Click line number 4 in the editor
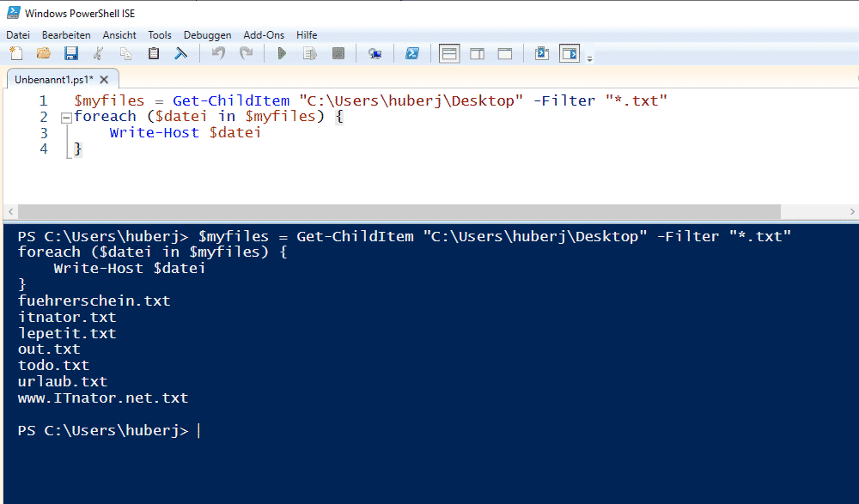 pyautogui.click(x=43, y=149)
